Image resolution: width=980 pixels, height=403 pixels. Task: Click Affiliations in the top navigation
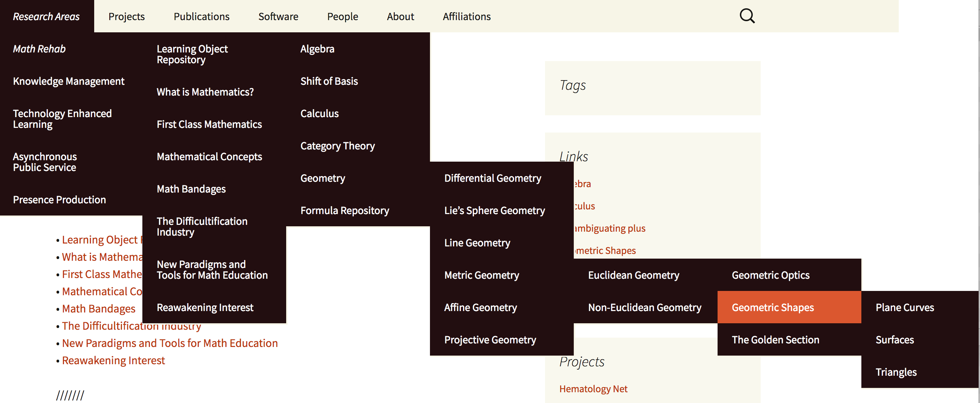click(x=466, y=17)
